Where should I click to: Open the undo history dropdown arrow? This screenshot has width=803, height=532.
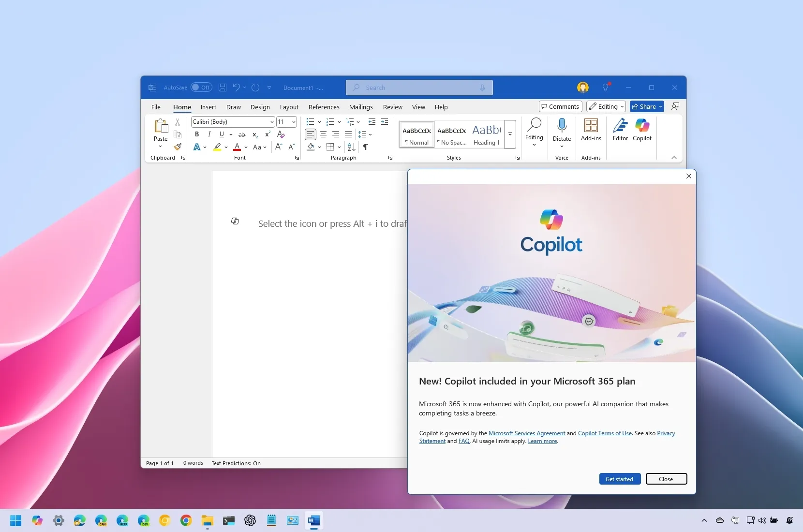(x=244, y=88)
